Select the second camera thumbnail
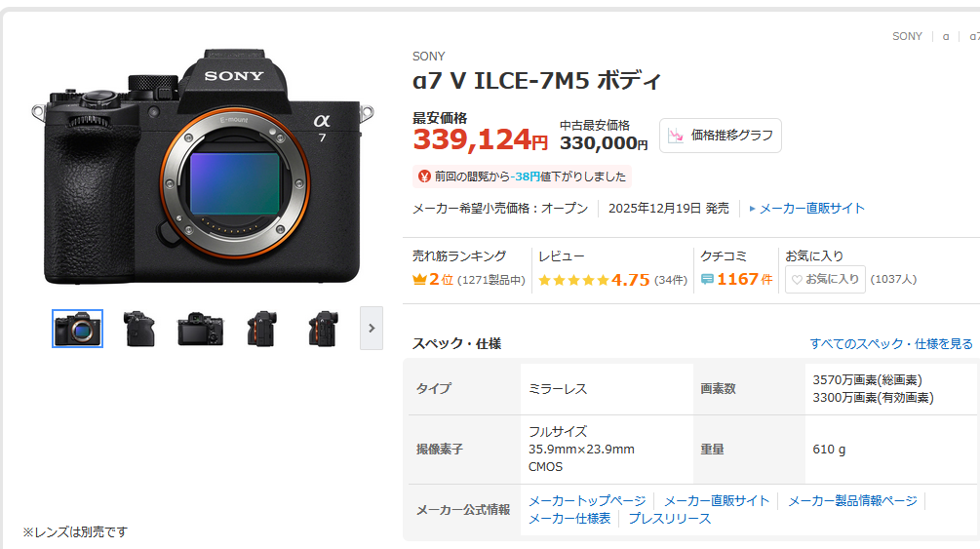 point(138,329)
